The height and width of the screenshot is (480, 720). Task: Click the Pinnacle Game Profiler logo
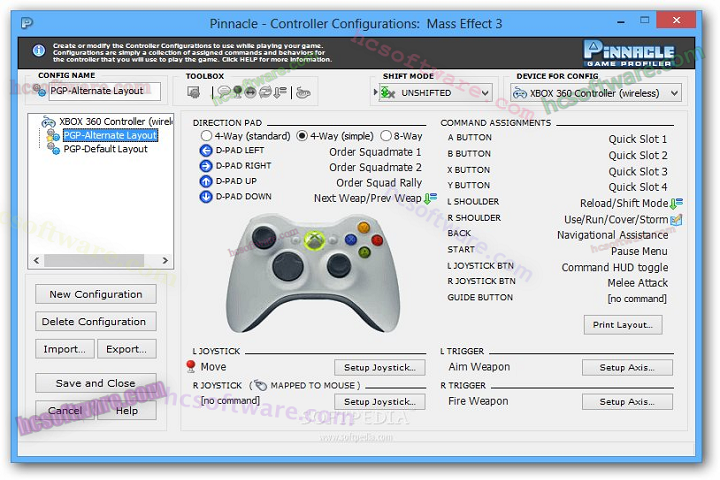[x=629, y=53]
